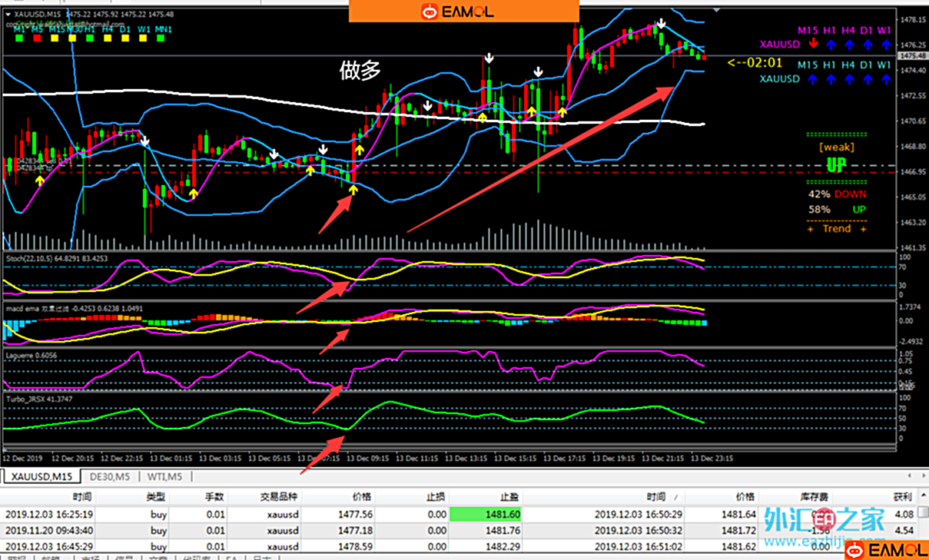Switch to the XAUUSD,M15 chart tab
This screenshot has height=560, width=929.
[x=41, y=476]
